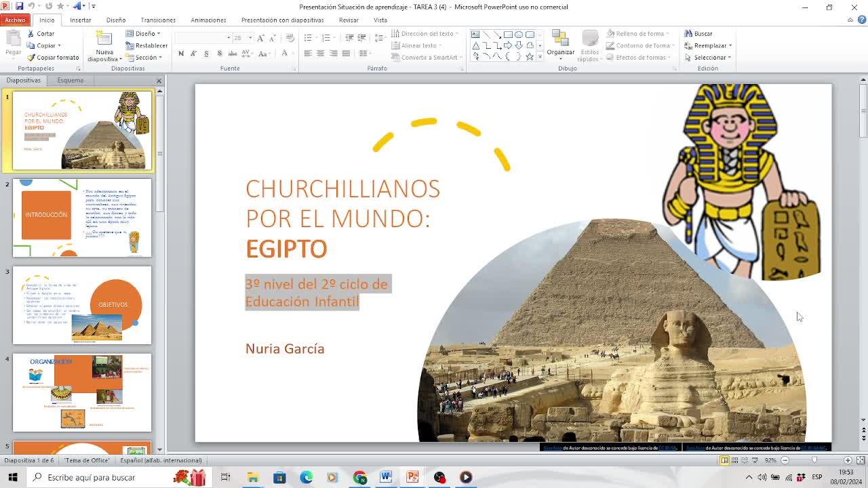This screenshot has width=868, height=488.
Task: Click the Restablecer slide button
Action: point(146,45)
